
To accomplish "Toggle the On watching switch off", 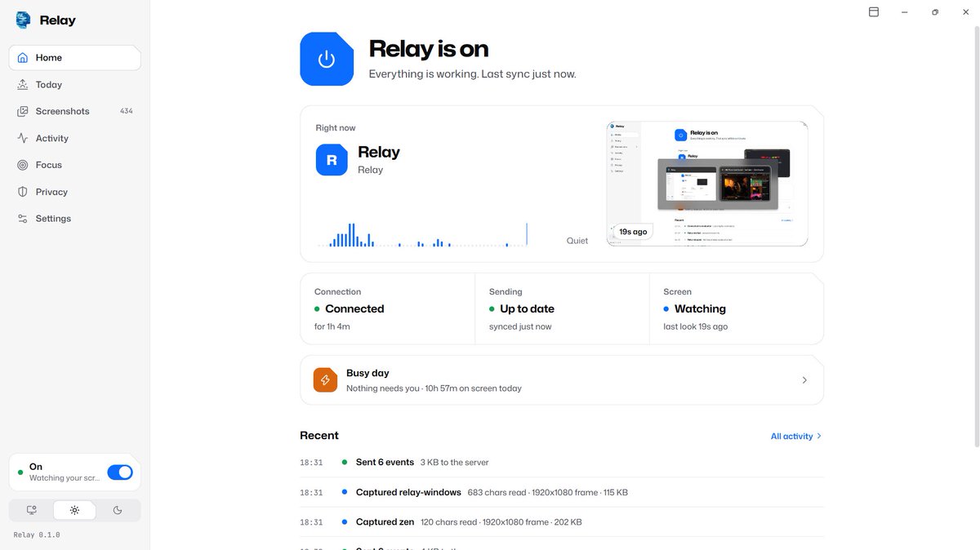I will [120, 472].
